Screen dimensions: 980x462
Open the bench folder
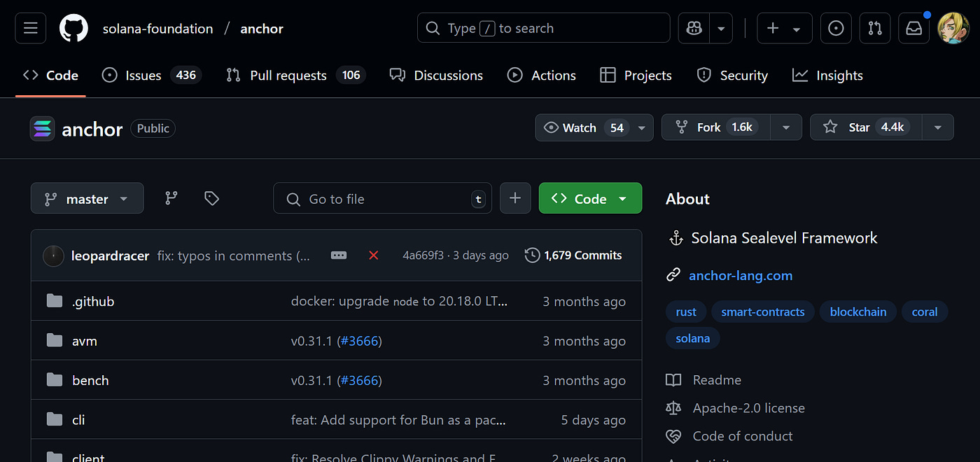(90, 381)
